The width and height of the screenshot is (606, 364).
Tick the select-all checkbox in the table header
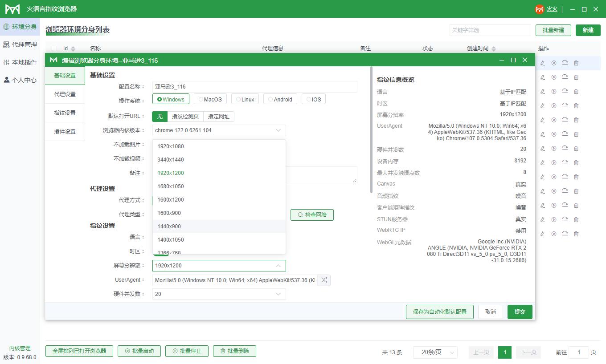click(54, 49)
